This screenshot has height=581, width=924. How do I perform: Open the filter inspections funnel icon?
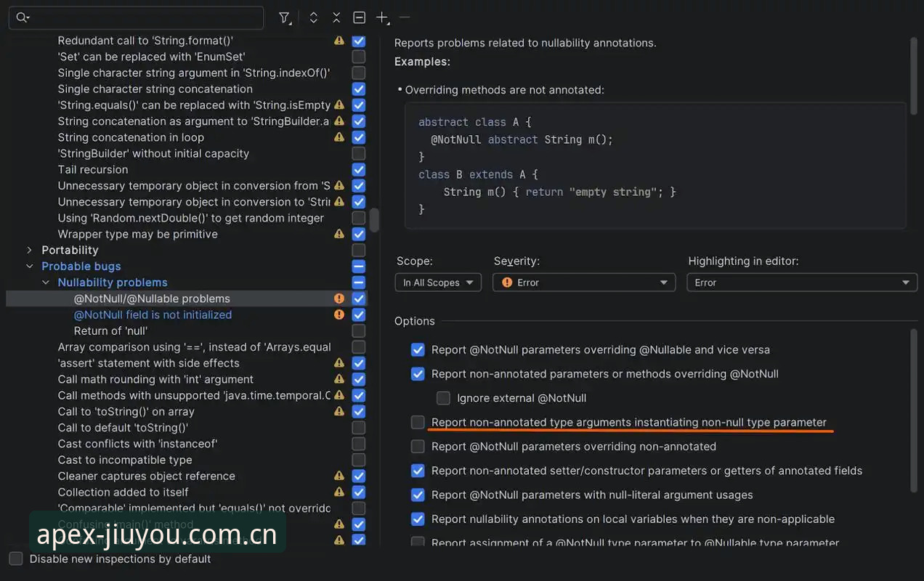(285, 17)
